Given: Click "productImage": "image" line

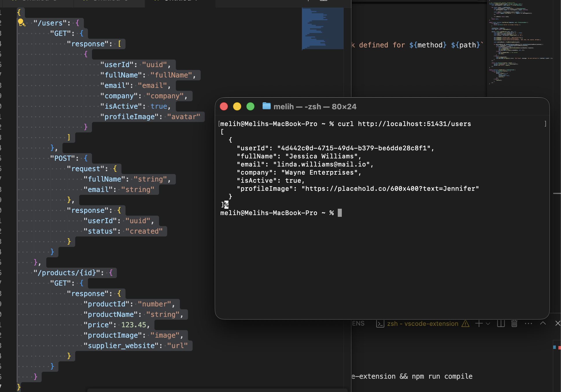Looking at the screenshot, I should click(x=133, y=335).
